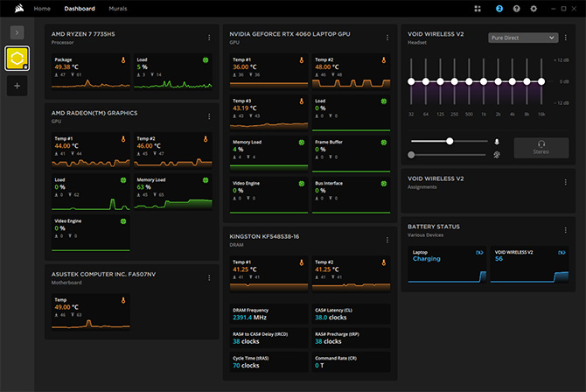The height and width of the screenshot is (392, 586).
Task: Click motherboard Temp thermometer icon
Action: pyautogui.click(x=123, y=300)
